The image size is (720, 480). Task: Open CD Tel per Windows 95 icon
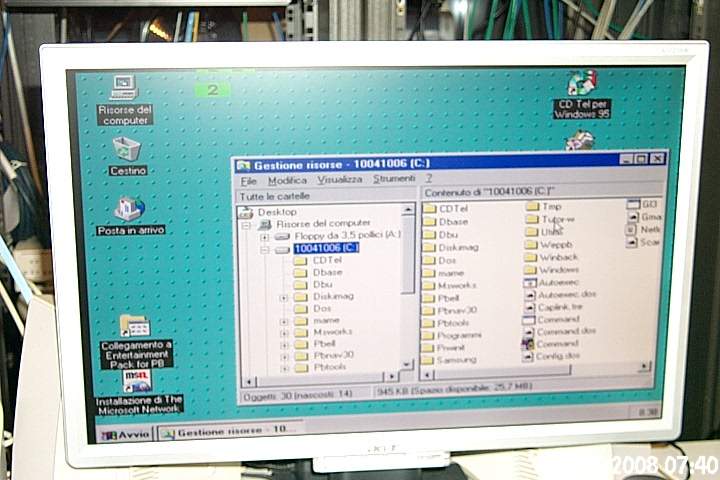point(582,95)
